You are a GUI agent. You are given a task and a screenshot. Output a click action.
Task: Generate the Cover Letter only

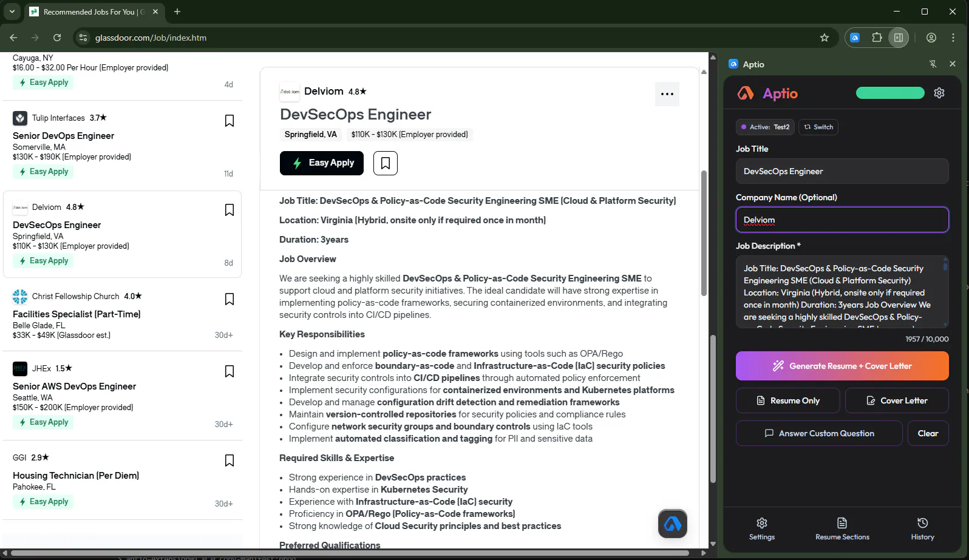point(897,400)
